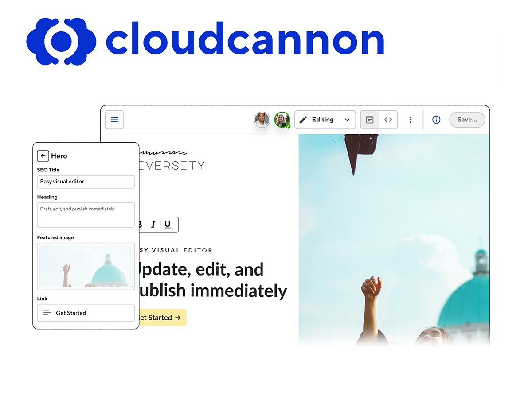The image size is (532, 400).
Task: Click the female collaborator avatar with green ring
Action: (282, 120)
